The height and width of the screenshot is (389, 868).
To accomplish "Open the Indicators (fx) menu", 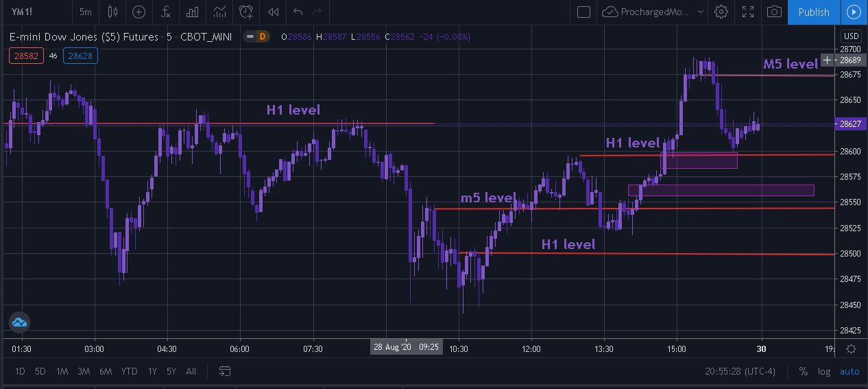I will pyautogui.click(x=166, y=12).
